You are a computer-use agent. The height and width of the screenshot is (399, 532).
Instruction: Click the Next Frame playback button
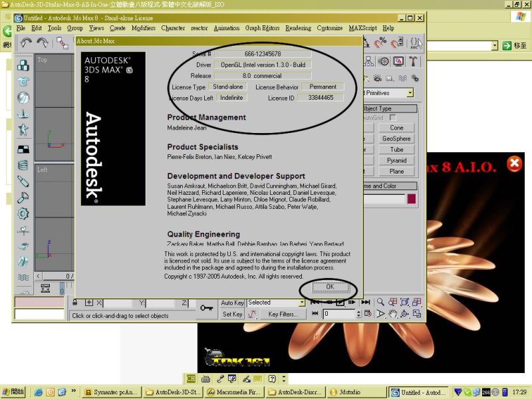pos(352,302)
